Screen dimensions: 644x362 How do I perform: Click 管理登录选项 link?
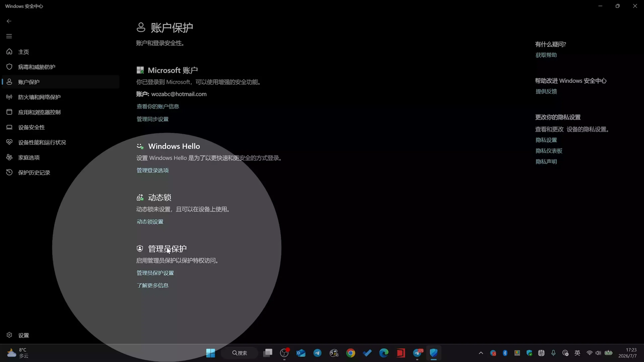(x=152, y=170)
